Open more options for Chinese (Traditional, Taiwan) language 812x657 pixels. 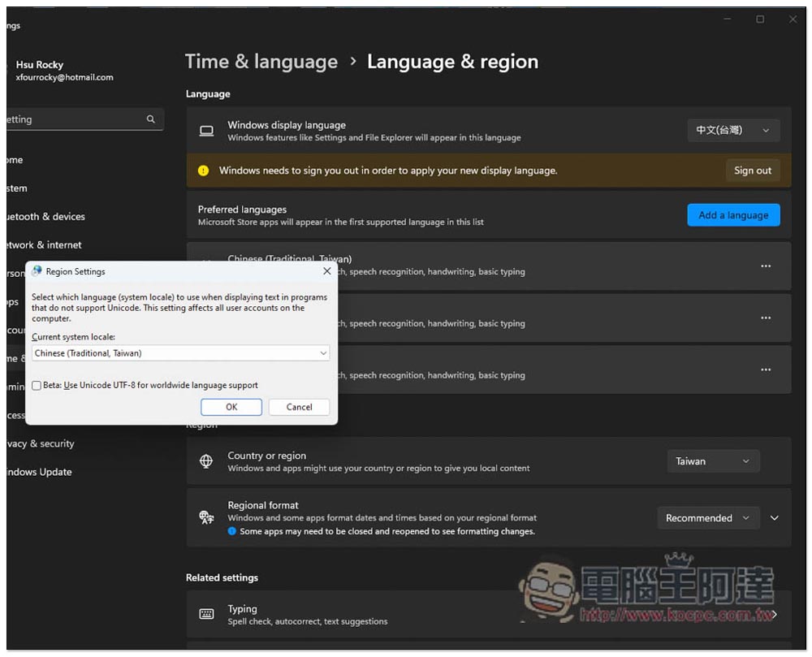(766, 266)
